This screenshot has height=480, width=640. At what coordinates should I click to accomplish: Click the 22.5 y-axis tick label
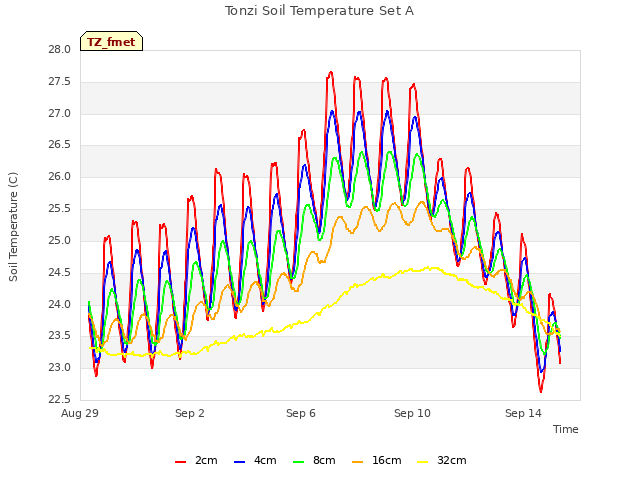coord(60,399)
